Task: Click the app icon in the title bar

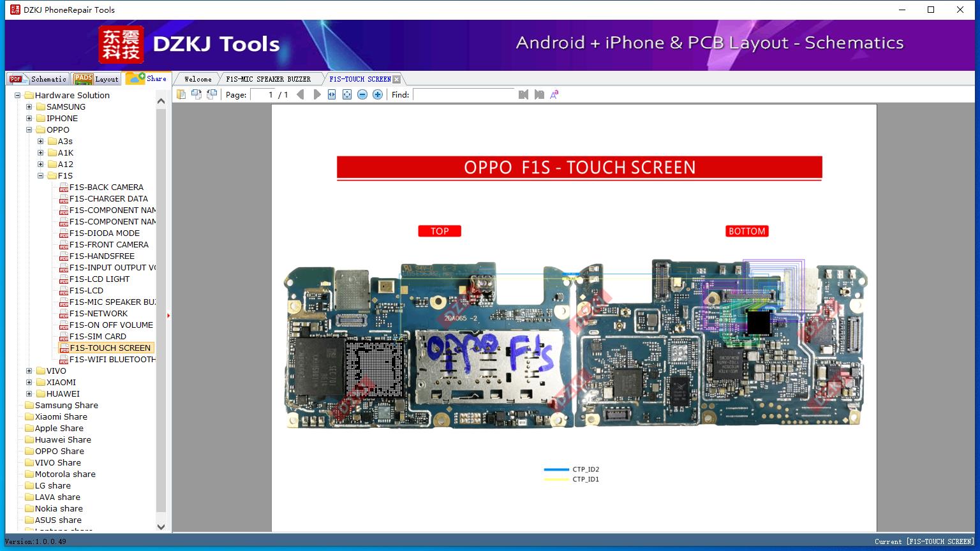Action: click(15, 10)
